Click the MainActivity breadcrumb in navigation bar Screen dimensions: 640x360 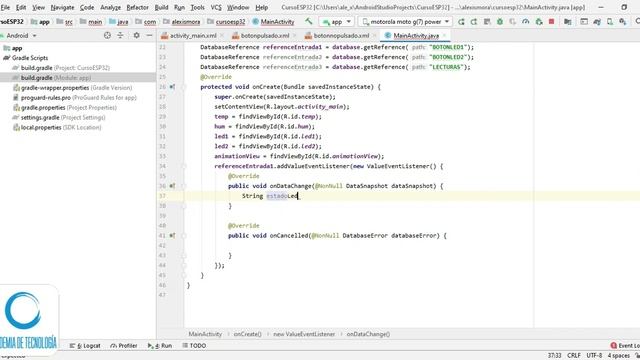point(273,22)
